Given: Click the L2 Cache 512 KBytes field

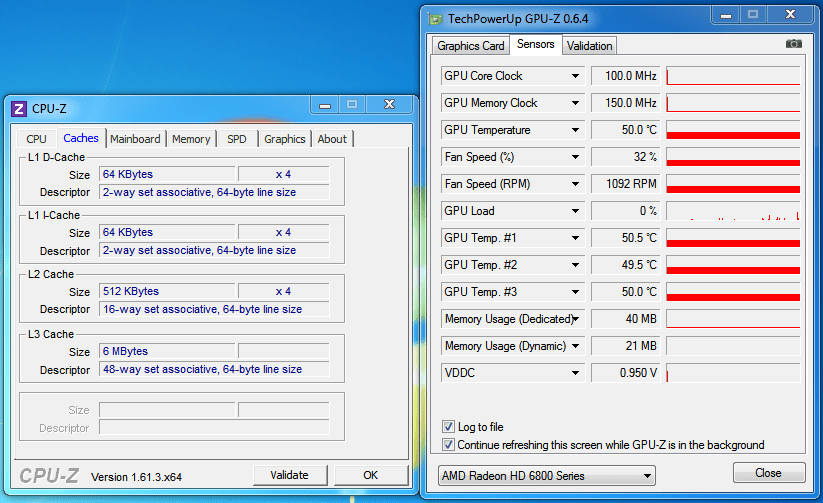Looking at the screenshot, I should (167, 291).
